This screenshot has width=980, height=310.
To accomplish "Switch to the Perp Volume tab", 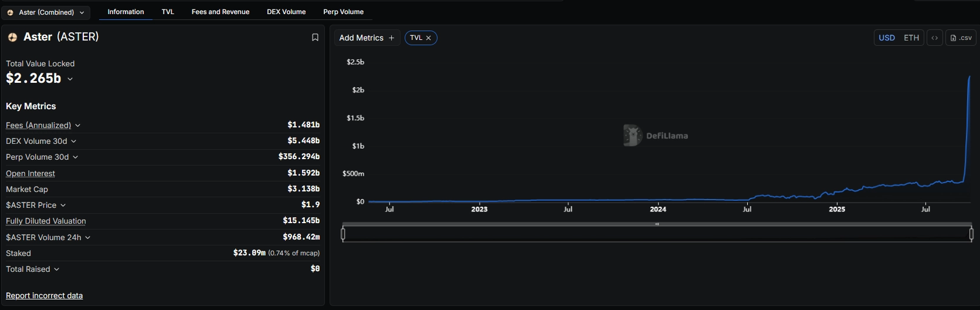I will tap(343, 12).
